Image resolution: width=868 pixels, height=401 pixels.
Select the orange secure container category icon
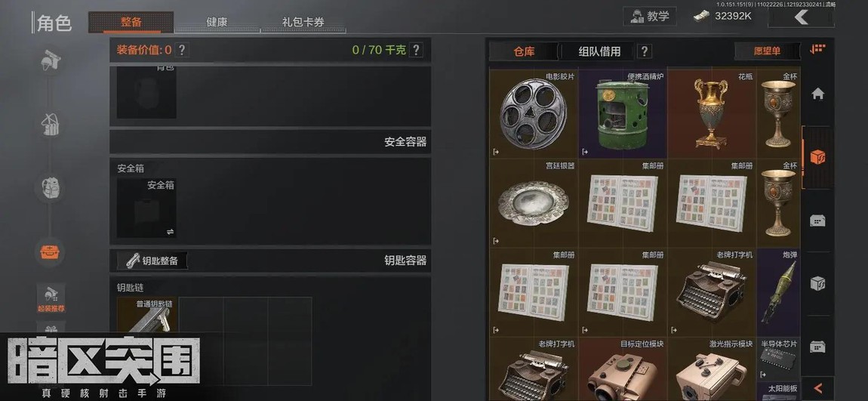click(51, 252)
